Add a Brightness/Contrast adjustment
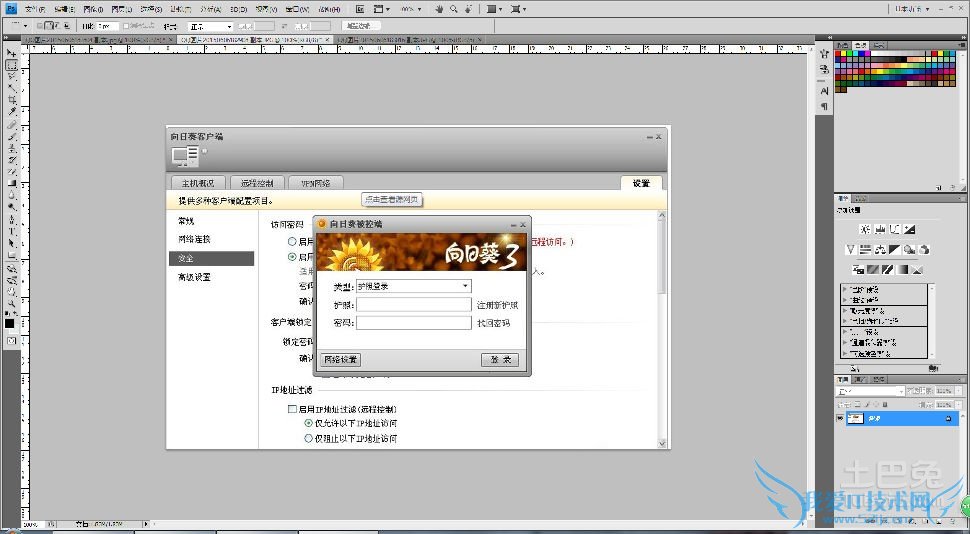This screenshot has height=534, width=970. point(865,228)
